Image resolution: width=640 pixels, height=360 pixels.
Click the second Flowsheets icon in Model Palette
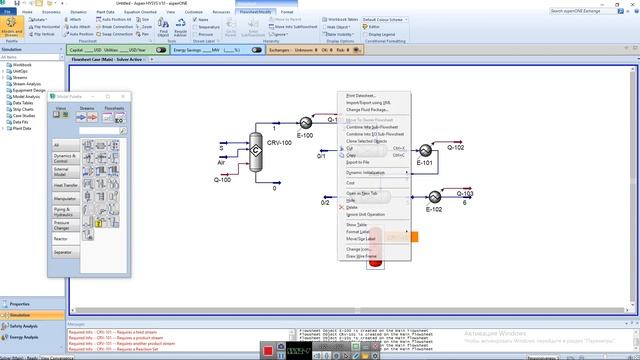(120, 118)
